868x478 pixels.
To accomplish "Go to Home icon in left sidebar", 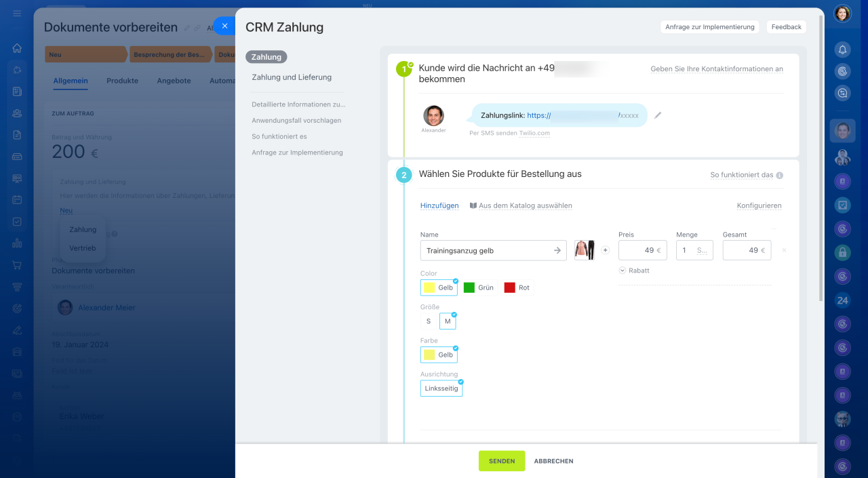I will coord(17,48).
